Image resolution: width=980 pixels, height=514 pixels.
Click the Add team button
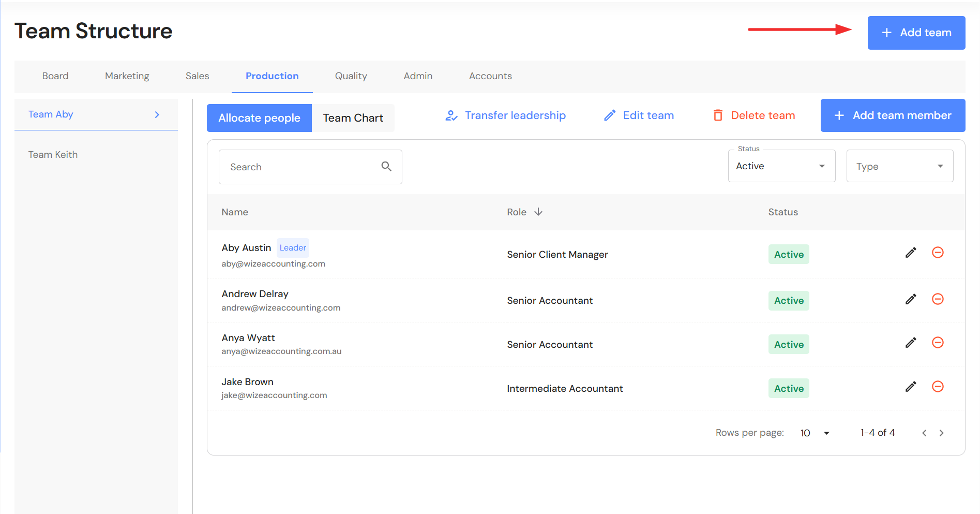pyautogui.click(x=916, y=33)
